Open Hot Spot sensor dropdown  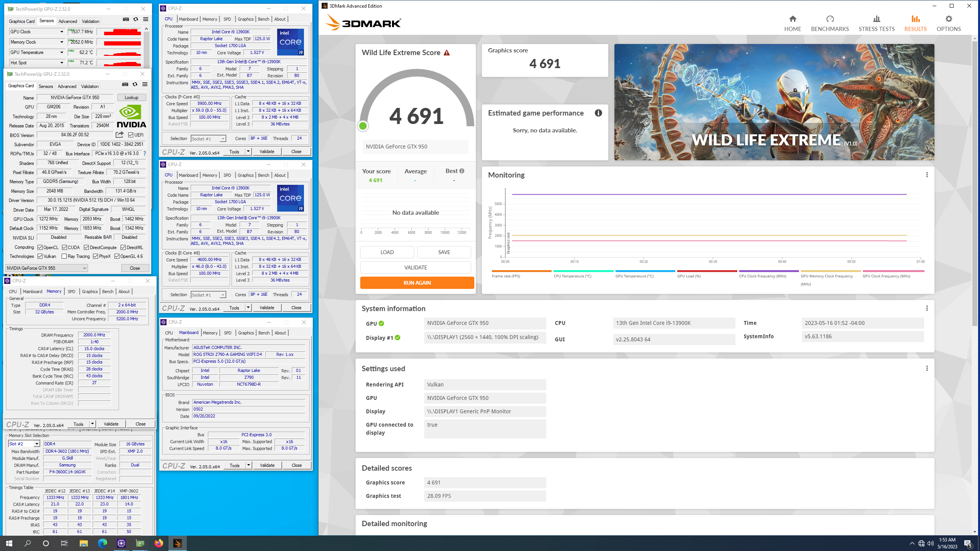tap(61, 63)
